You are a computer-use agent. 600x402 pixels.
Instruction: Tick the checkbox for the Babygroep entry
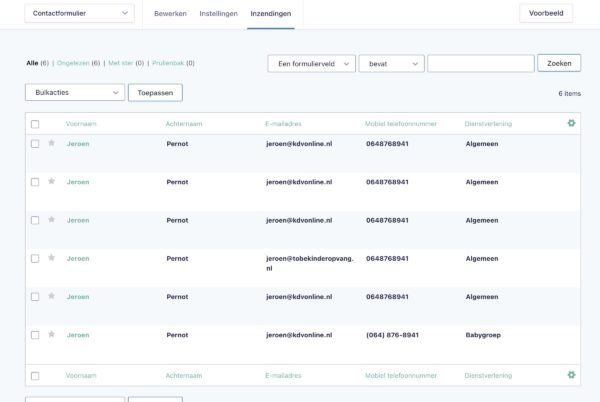(35, 335)
